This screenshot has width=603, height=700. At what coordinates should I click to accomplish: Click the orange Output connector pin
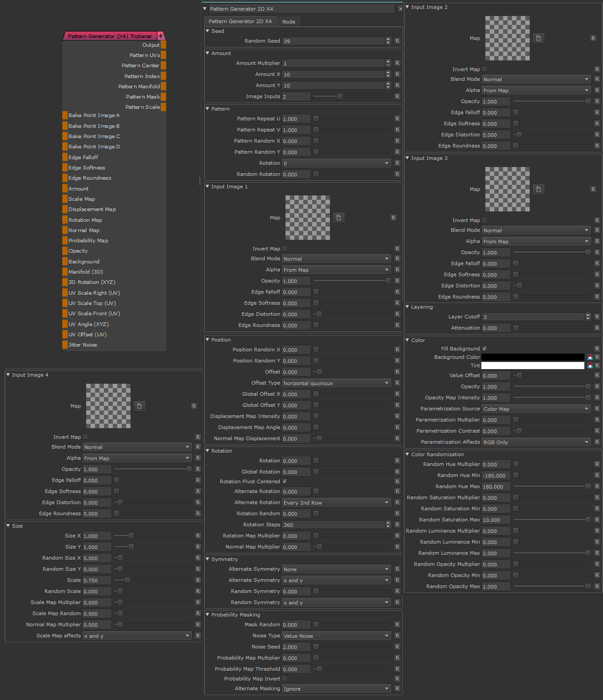[163, 45]
